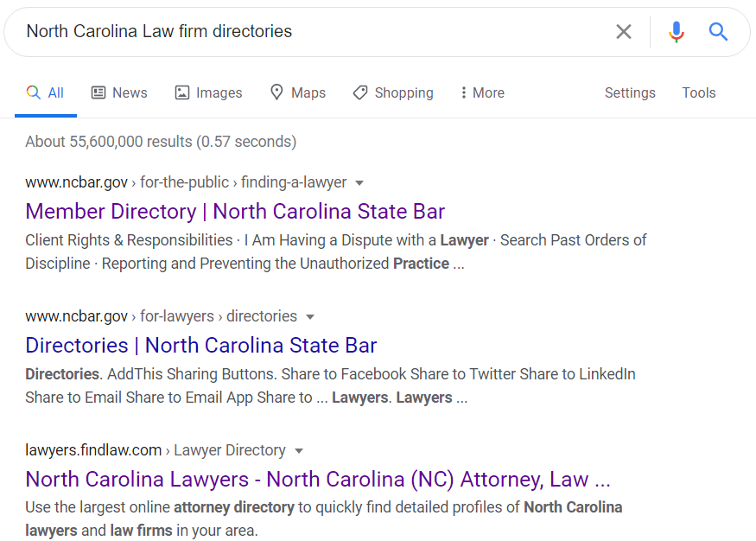Open Member Directory North Carolina State Bar link
756x541 pixels.
click(x=235, y=211)
